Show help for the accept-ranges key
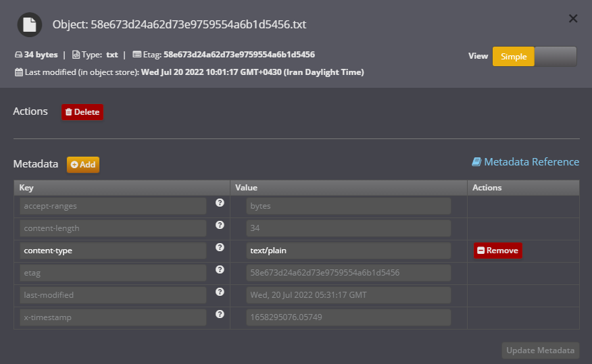The height and width of the screenshot is (364, 592). 220,203
